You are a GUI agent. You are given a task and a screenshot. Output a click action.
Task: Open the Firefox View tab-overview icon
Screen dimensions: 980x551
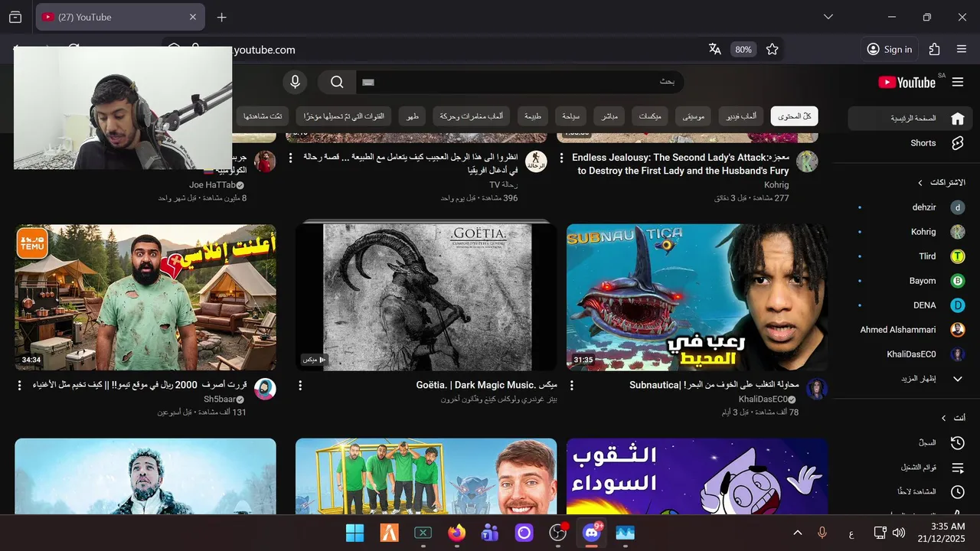(15, 17)
